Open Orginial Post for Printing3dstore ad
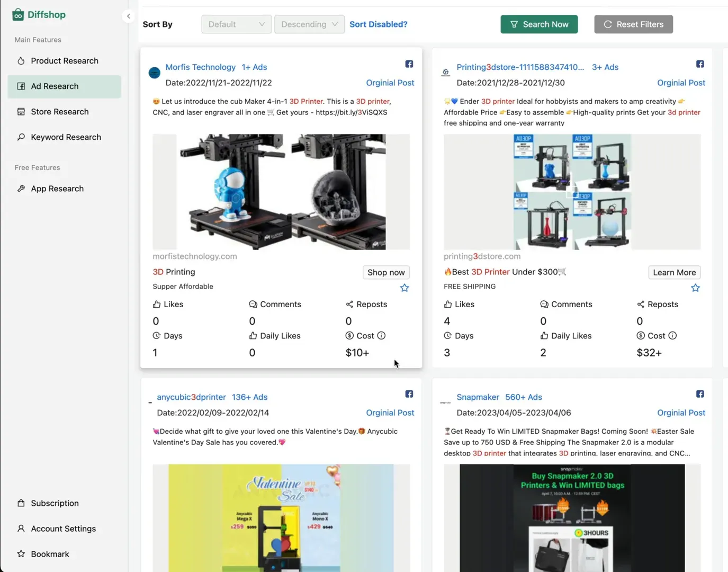 tap(681, 83)
